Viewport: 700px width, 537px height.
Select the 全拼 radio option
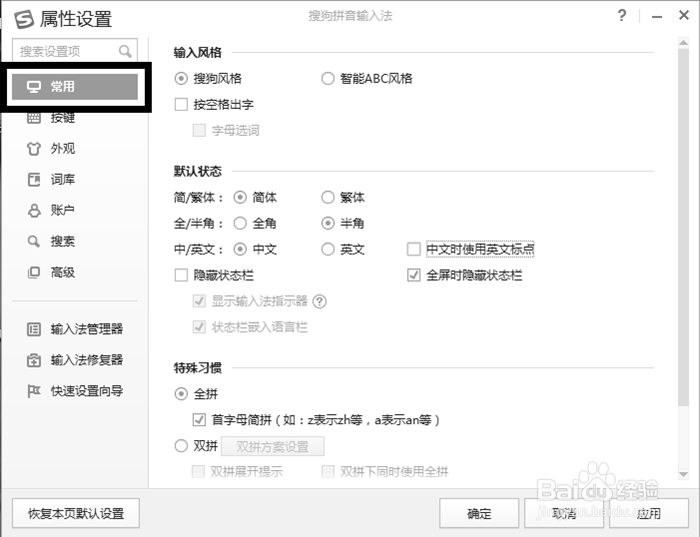(181, 394)
